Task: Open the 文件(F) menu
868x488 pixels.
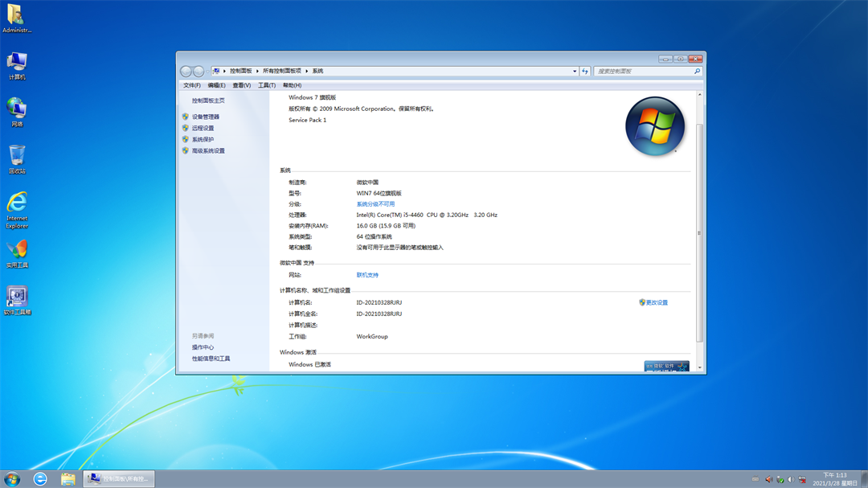Action: pyautogui.click(x=191, y=85)
